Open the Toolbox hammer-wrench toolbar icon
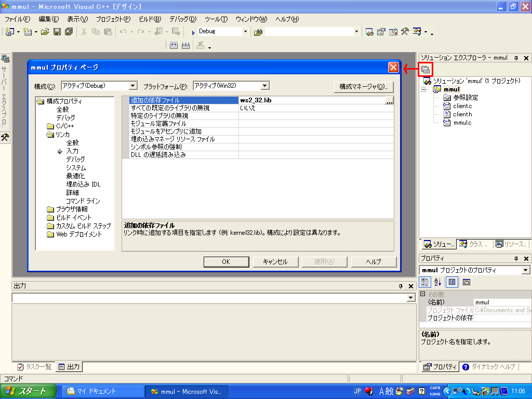Image resolution: width=532 pixels, height=399 pixels. pyautogui.click(x=405, y=32)
